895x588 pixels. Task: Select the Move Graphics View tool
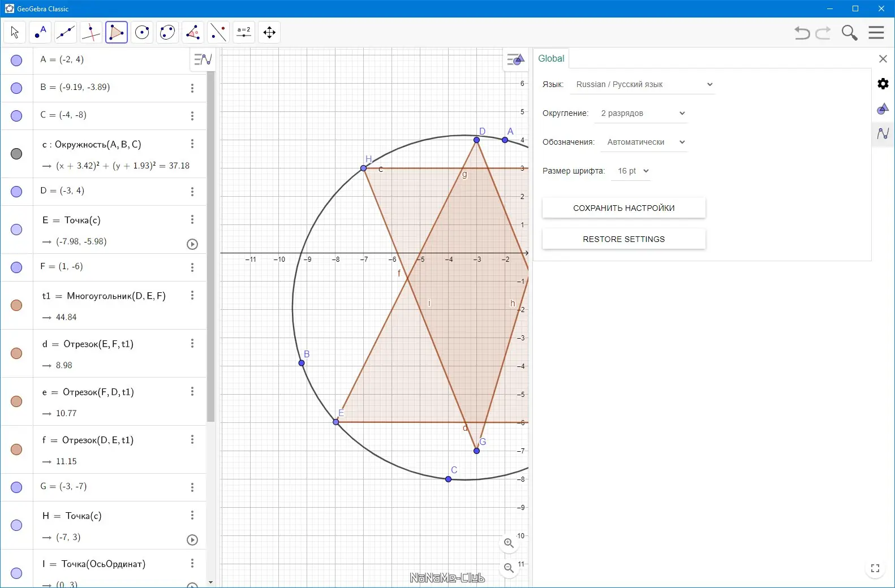pyautogui.click(x=269, y=32)
